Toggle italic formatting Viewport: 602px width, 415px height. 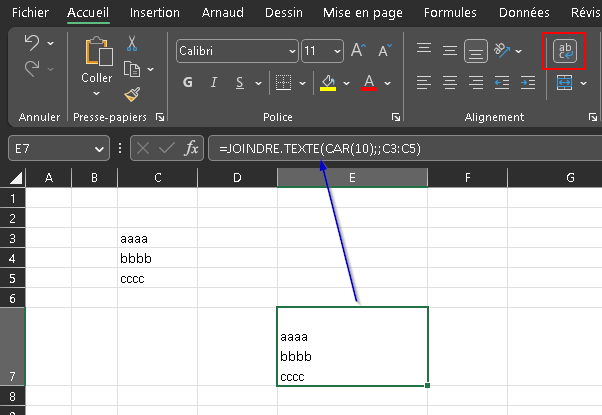click(x=214, y=82)
